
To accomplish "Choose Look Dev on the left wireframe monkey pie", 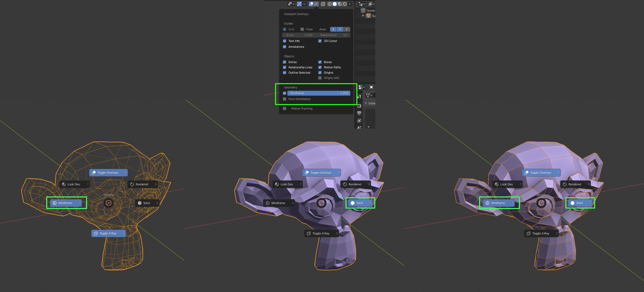I will coord(74,184).
